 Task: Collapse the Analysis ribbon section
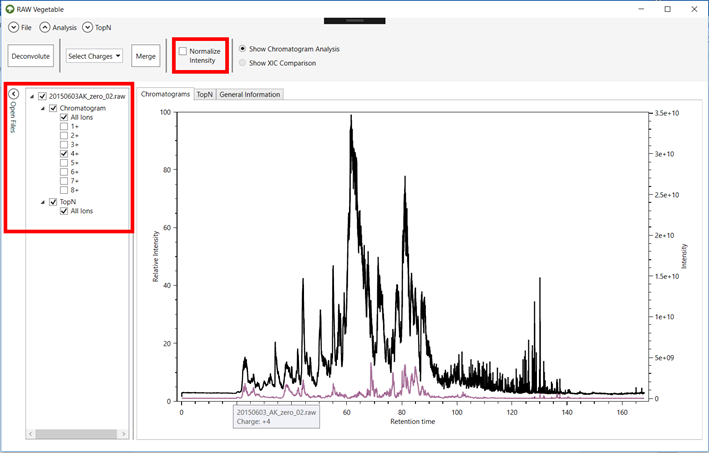(44, 28)
